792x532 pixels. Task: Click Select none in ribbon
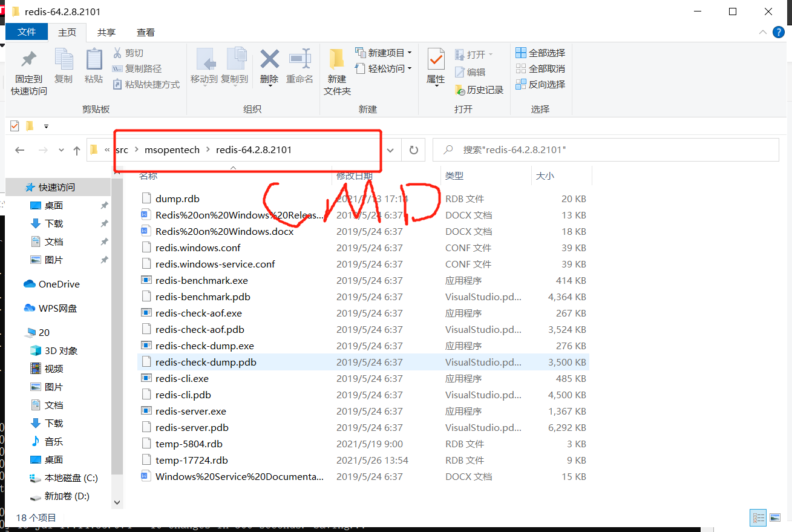click(540, 68)
